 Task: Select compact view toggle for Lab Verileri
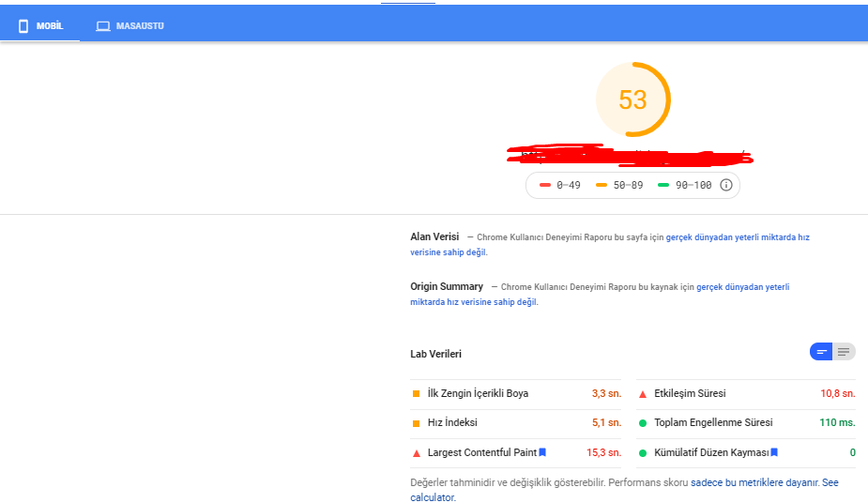pyautogui.click(x=821, y=352)
